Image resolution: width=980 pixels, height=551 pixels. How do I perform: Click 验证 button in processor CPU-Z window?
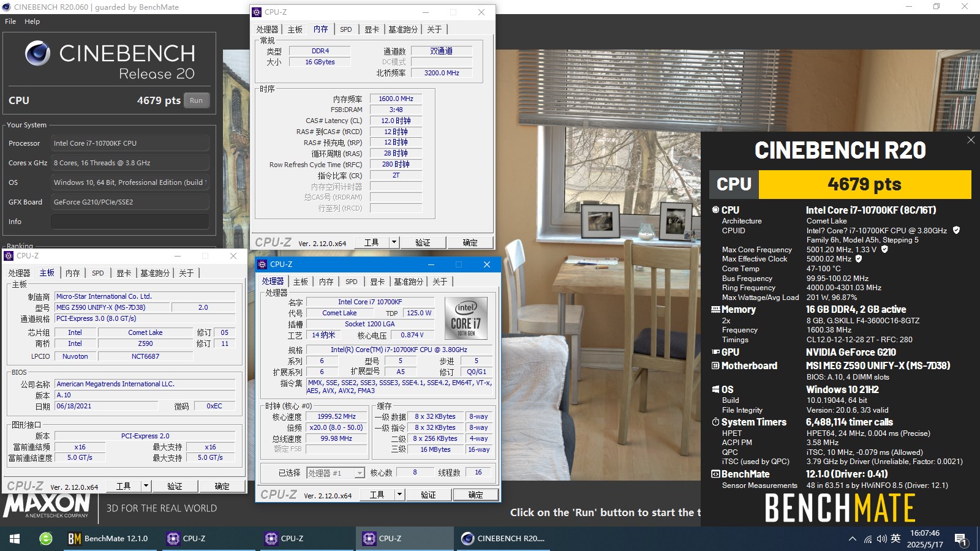pyautogui.click(x=428, y=495)
